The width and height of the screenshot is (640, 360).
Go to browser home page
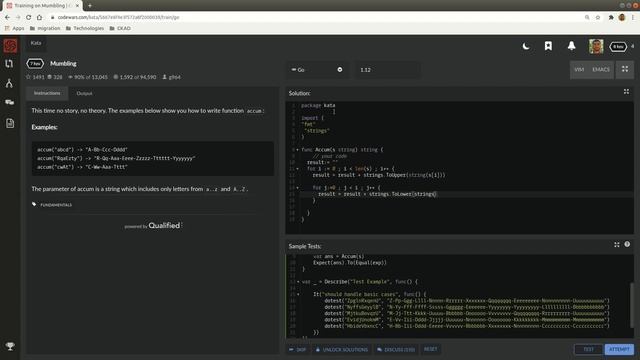(x=39, y=17)
